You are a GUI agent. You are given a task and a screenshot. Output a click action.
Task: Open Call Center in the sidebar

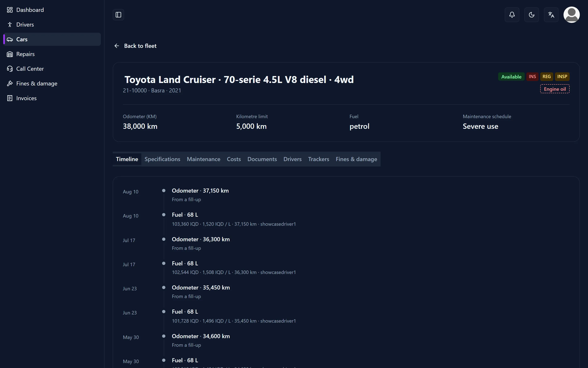click(52, 69)
